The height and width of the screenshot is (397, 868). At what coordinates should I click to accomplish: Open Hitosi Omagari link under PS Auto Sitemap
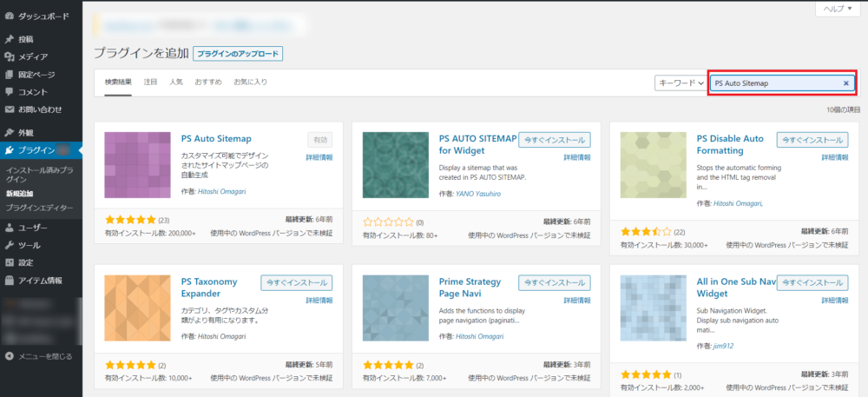pos(221,192)
